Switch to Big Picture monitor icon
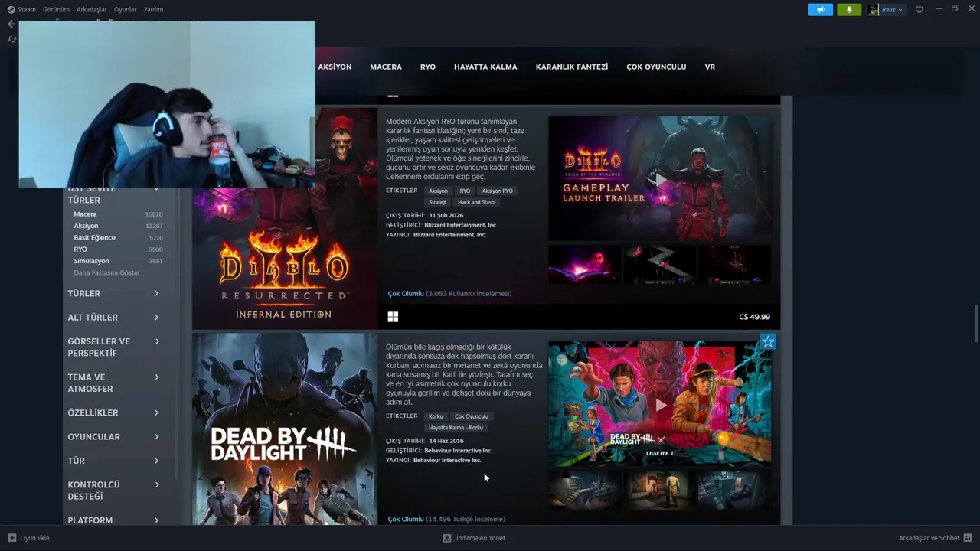980x551 pixels. coord(919,9)
